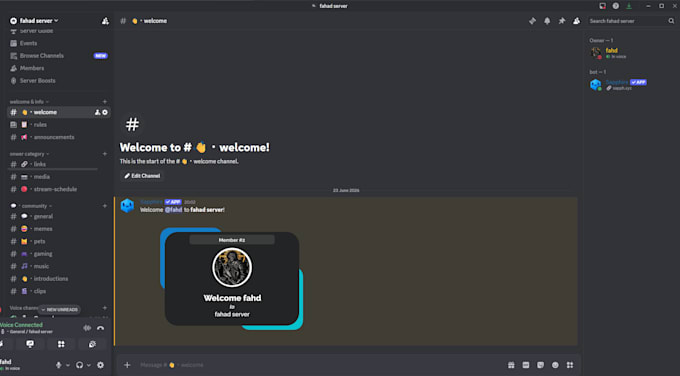Open the welcome card image
Viewport: 680px width, 376px height.
pyautogui.click(x=232, y=278)
